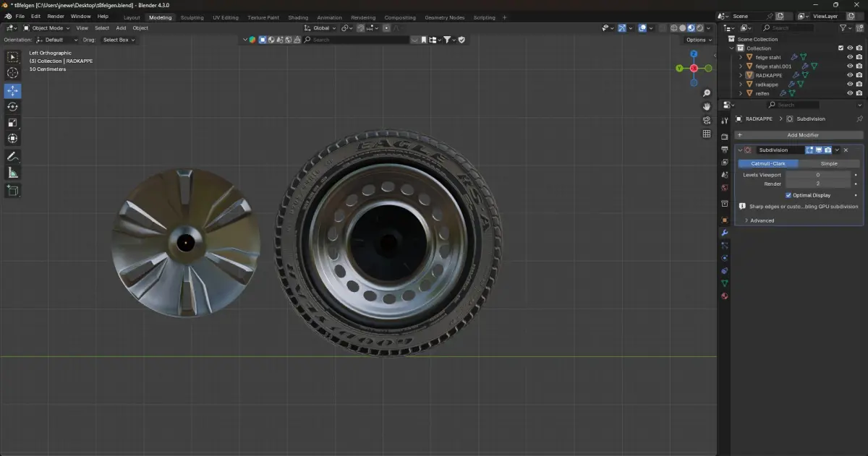Open the Drag Select Box dropdown
The height and width of the screenshot is (456, 868).
point(119,40)
